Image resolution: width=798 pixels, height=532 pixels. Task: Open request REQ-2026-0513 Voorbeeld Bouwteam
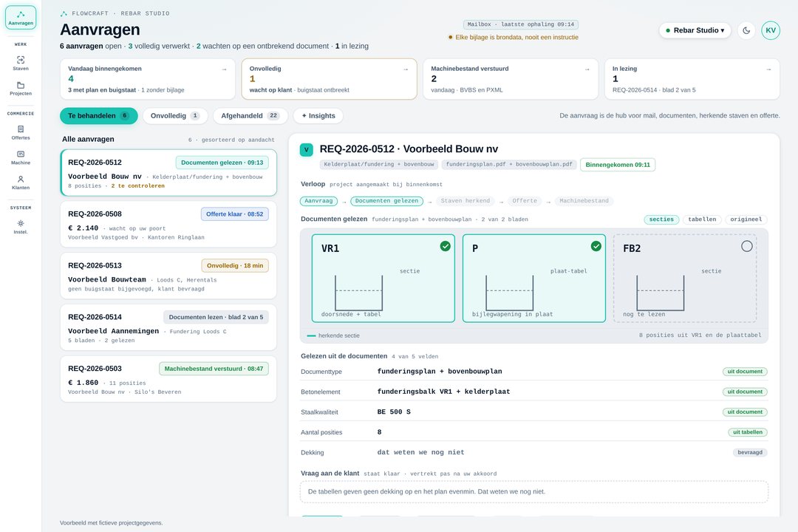tap(168, 276)
